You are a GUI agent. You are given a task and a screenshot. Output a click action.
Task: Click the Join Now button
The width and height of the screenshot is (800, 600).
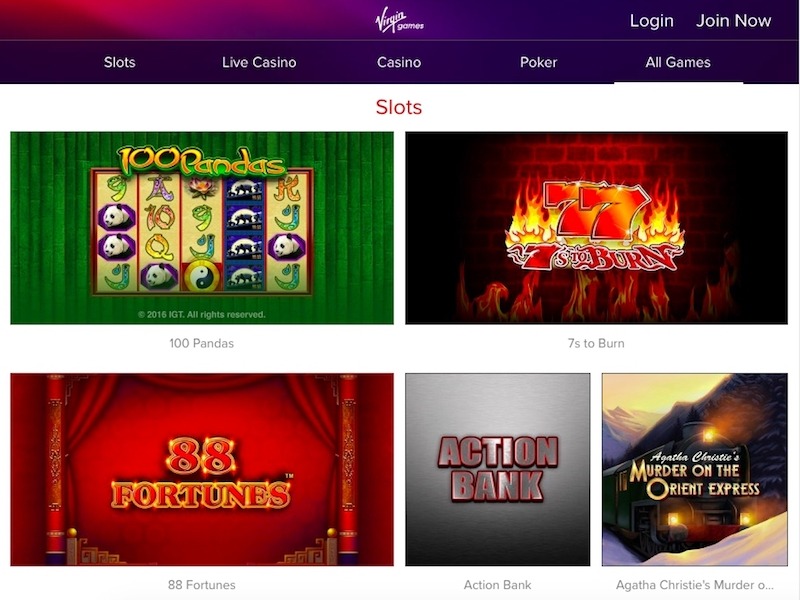[x=733, y=20]
